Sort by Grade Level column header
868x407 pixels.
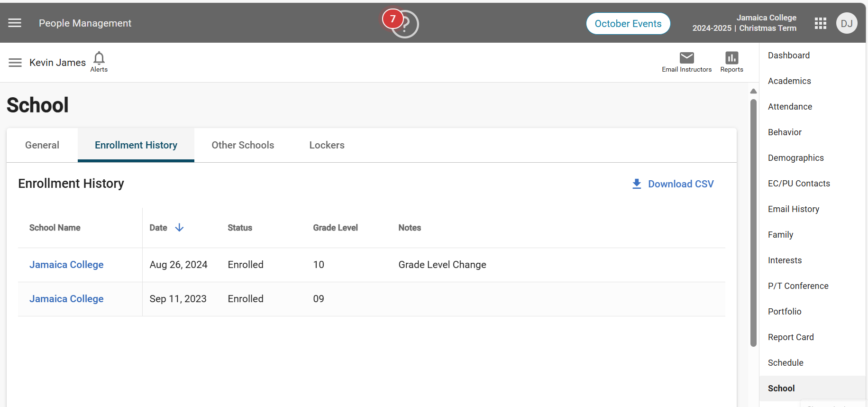point(336,228)
